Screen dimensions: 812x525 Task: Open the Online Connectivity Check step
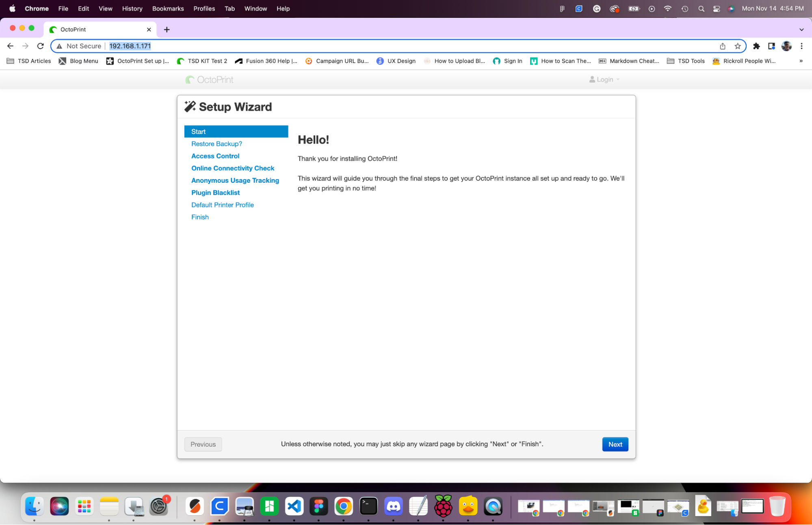click(233, 168)
